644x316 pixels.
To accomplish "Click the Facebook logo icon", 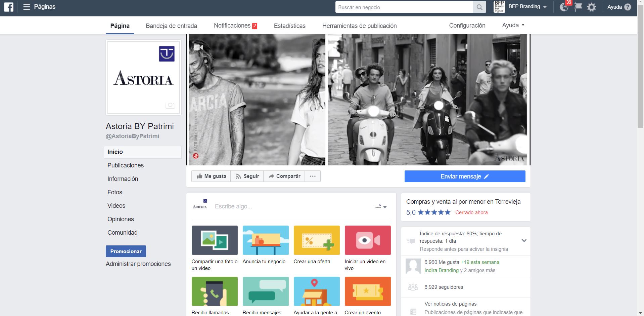I will coord(9,7).
